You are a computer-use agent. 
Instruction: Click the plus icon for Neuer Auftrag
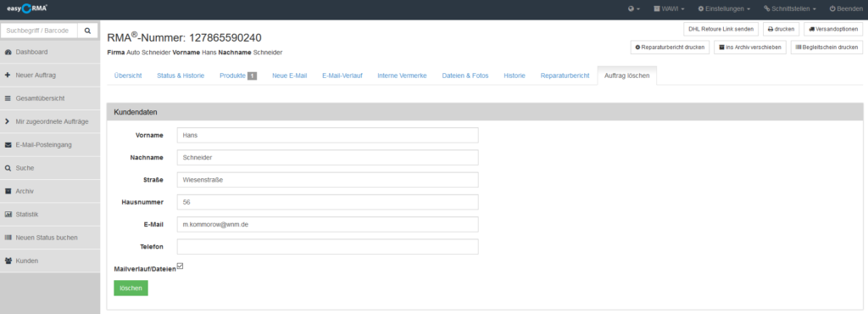click(x=8, y=75)
